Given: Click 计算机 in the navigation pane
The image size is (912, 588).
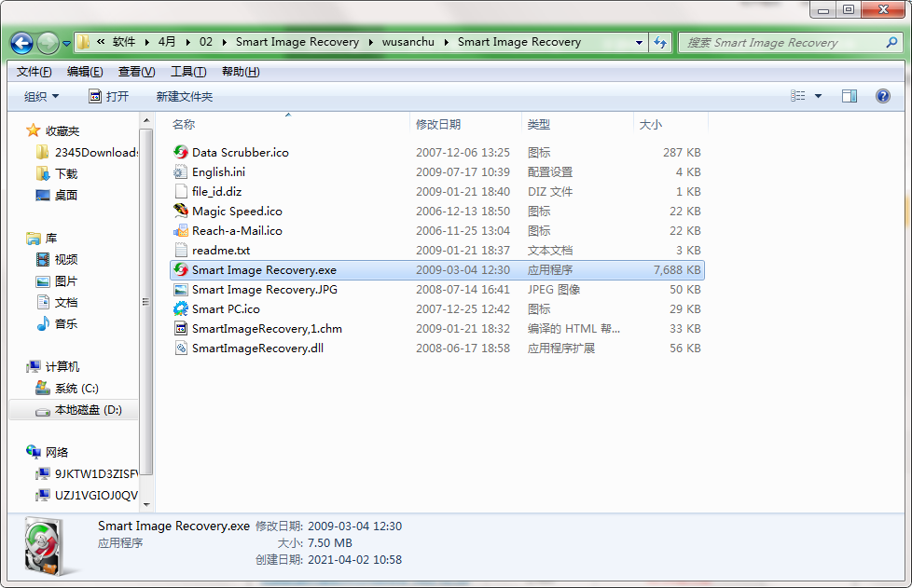Looking at the screenshot, I should (62, 366).
